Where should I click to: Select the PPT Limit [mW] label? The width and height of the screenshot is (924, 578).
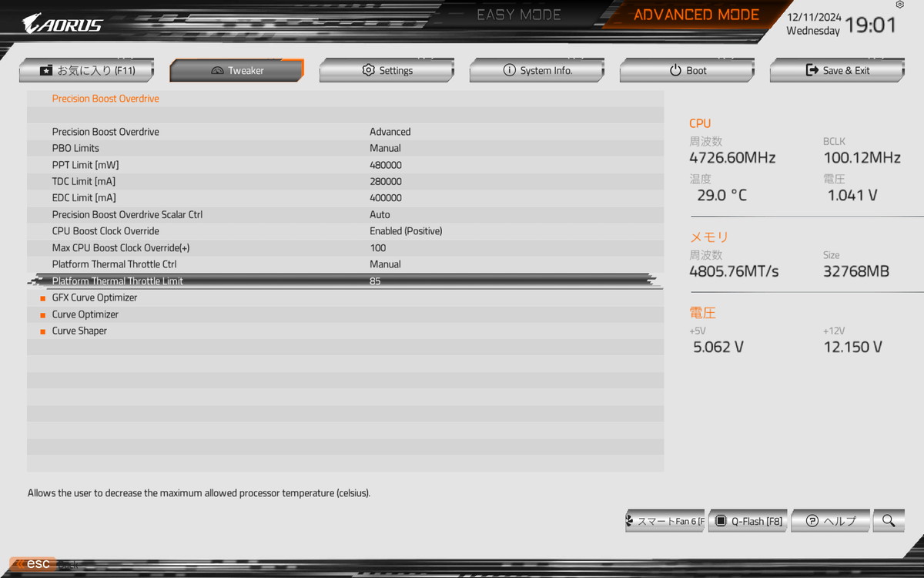(x=85, y=165)
